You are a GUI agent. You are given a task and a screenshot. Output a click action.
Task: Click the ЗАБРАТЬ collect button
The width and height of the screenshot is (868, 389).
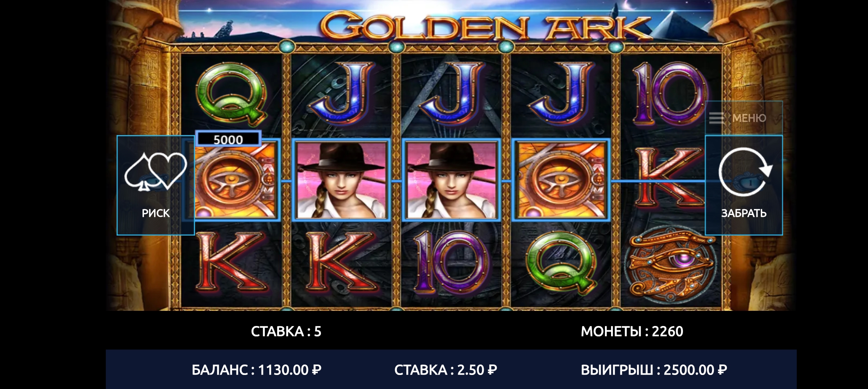coord(744,185)
